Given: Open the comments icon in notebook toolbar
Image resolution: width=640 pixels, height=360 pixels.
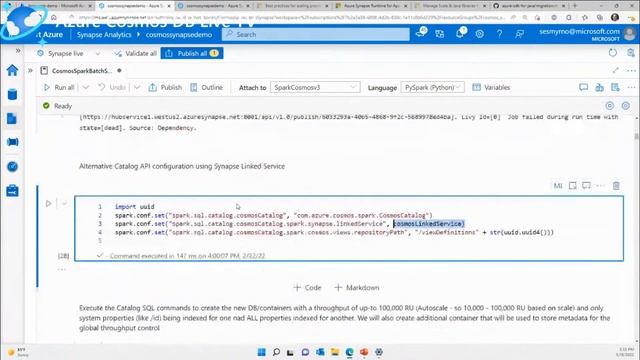Looking at the screenshot, I should [x=584, y=87].
